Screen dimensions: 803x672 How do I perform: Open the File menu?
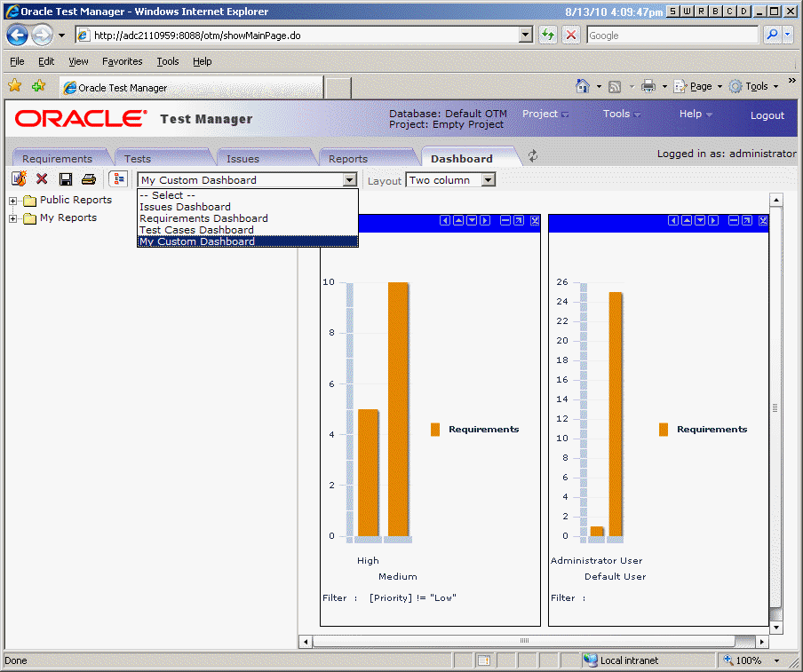(x=17, y=61)
